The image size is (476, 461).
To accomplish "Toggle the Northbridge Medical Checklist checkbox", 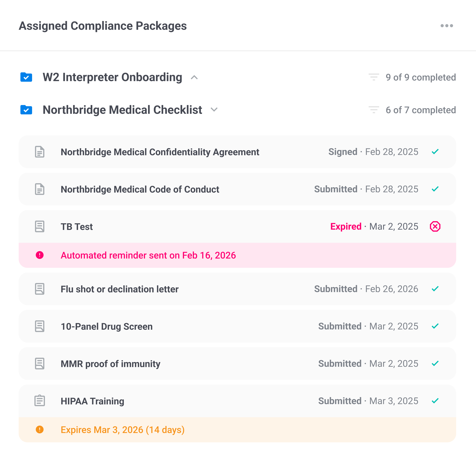I will (x=26, y=110).
